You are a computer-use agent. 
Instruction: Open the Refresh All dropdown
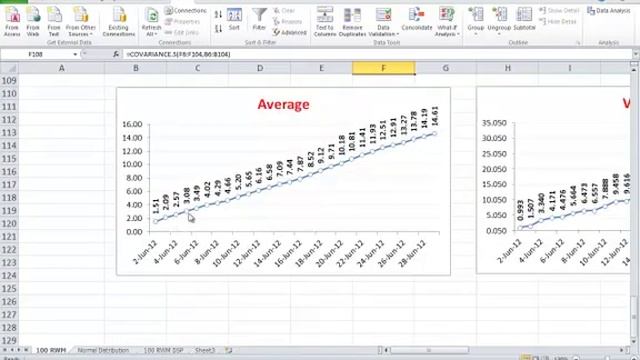click(151, 22)
